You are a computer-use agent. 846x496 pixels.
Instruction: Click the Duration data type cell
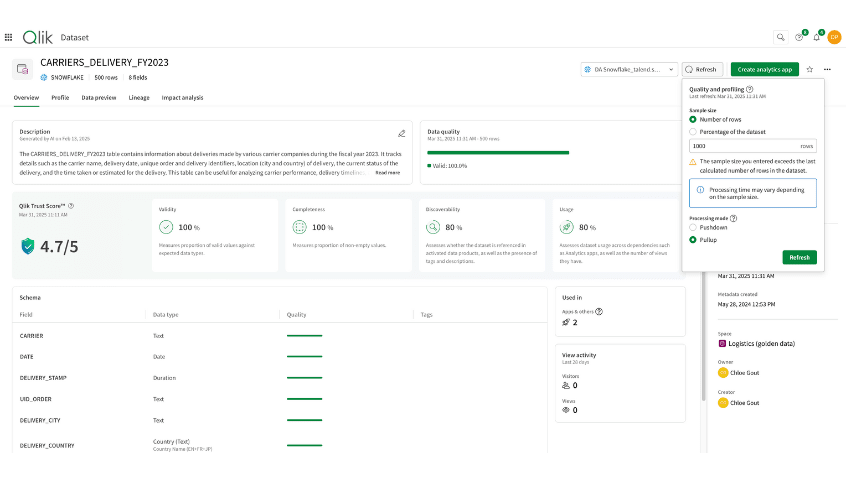pyautogui.click(x=164, y=378)
